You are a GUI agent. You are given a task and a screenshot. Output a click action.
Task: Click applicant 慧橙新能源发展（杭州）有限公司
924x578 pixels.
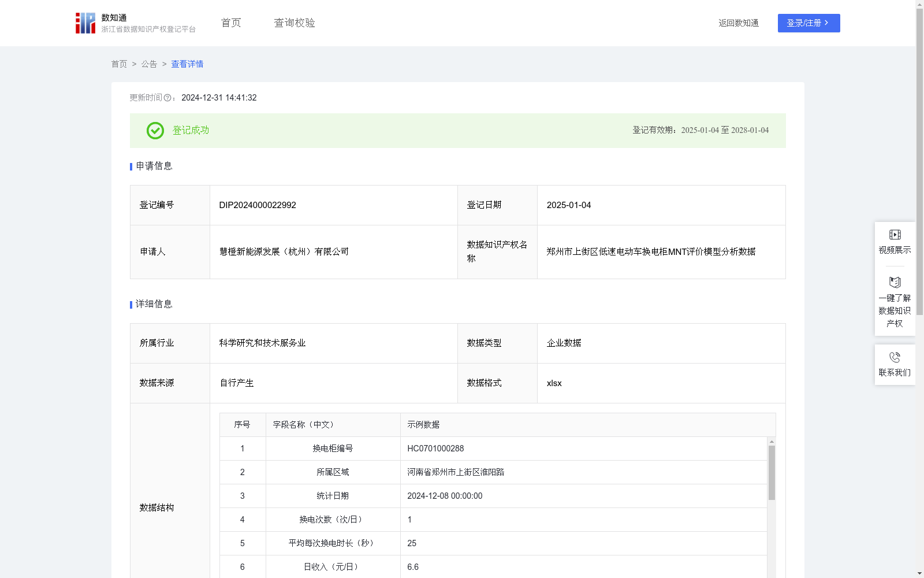(284, 252)
